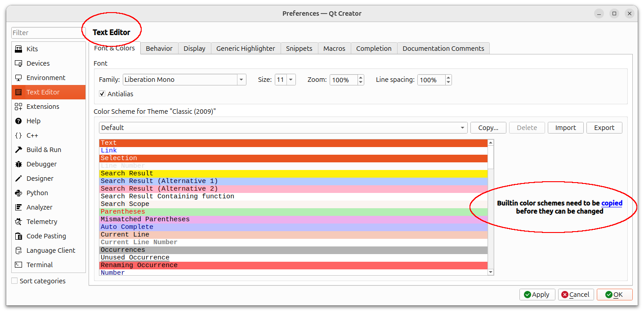Image resolution: width=644 pixels, height=313 pixels.
Task: Click the Code Pasting clipboard icon
Action: coord(18,236)
